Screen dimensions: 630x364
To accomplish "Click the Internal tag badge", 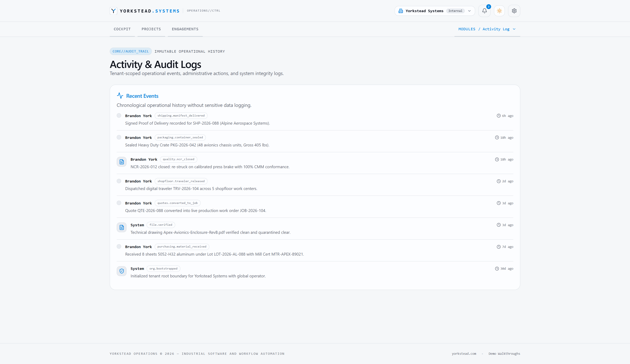I will point(455,11).
